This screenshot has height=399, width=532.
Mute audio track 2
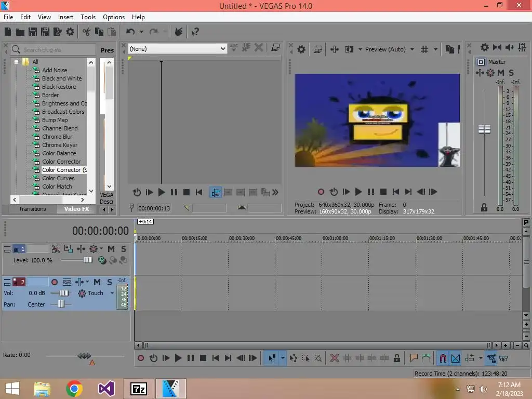(97, 282)
